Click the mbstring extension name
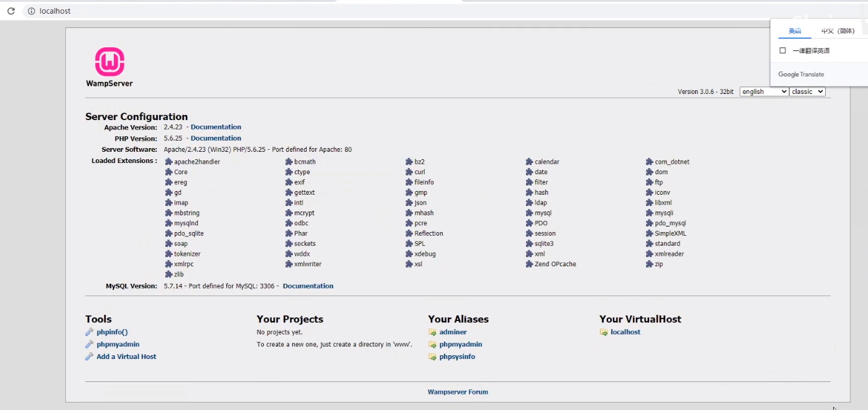 [187, 213]
